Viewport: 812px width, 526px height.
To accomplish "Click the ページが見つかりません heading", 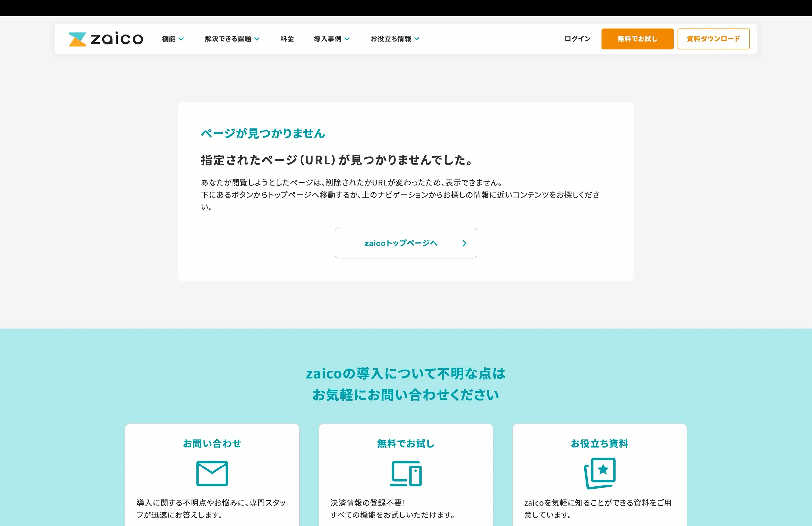I will click(x=263, y=133).
